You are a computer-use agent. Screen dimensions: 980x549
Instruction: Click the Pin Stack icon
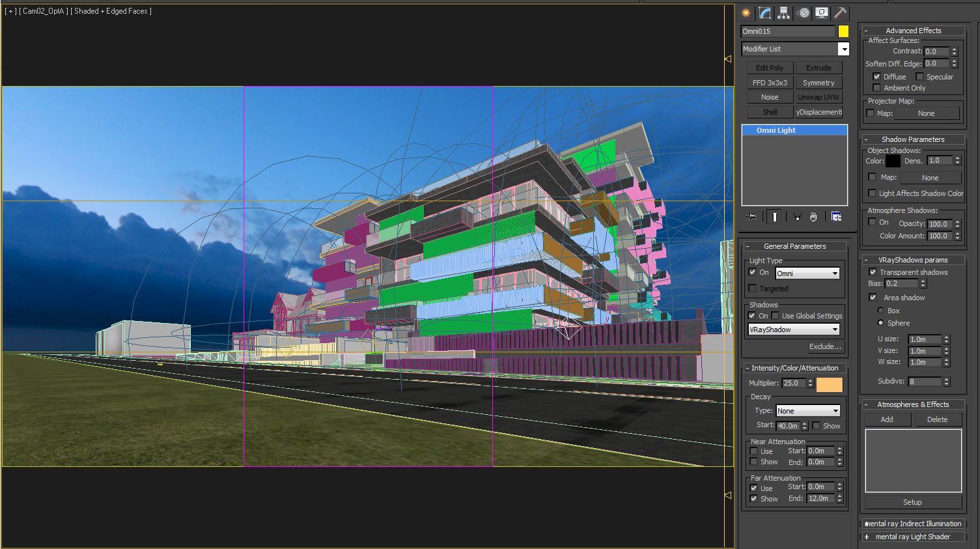[x=752, y=217]
